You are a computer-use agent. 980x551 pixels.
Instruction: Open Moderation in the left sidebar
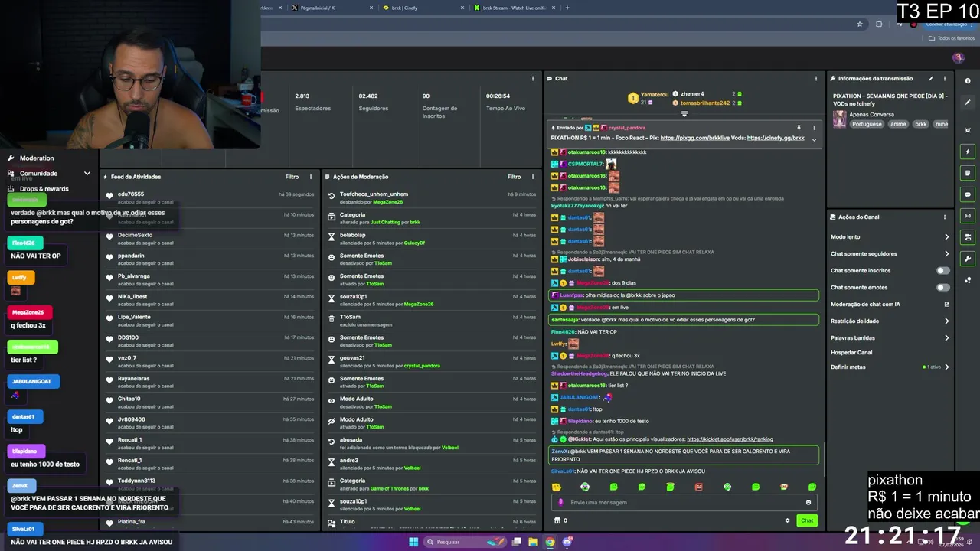pos(37,158)
